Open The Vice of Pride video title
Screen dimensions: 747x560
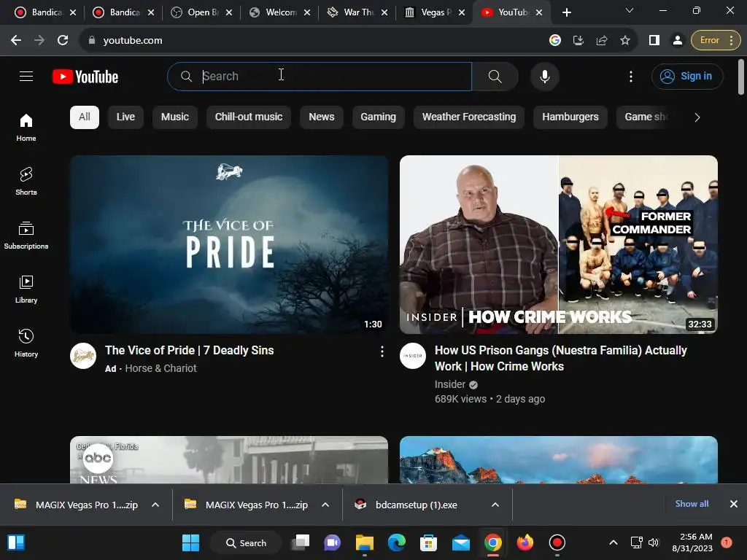coord(189,351)
